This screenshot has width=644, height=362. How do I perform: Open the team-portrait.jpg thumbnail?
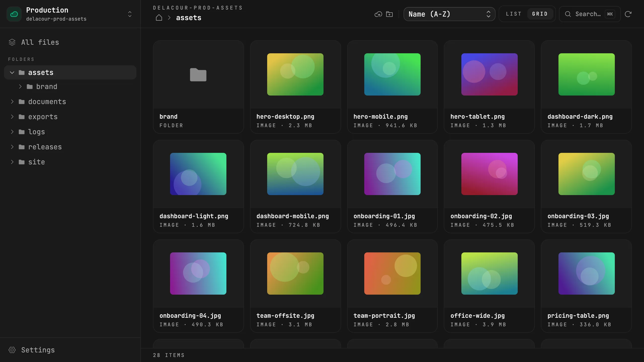(x=392, y=274)
